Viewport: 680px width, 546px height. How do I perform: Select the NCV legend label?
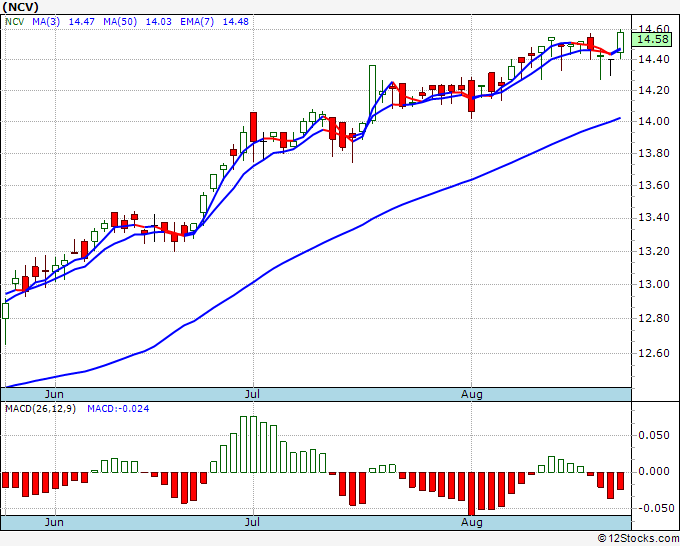(15, 22)
